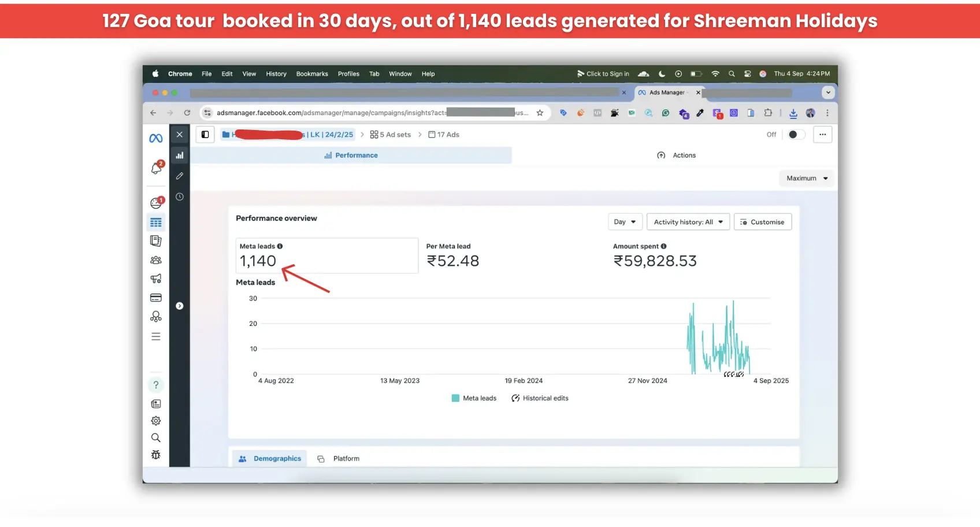Select the Ads Manager browser tab

669,92
